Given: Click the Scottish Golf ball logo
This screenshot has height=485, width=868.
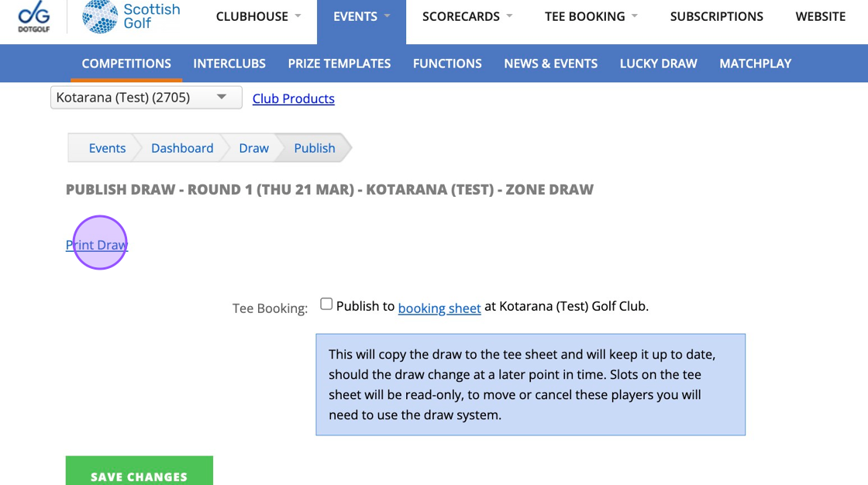Looking at the screenshot, I should tap(100, 16).
